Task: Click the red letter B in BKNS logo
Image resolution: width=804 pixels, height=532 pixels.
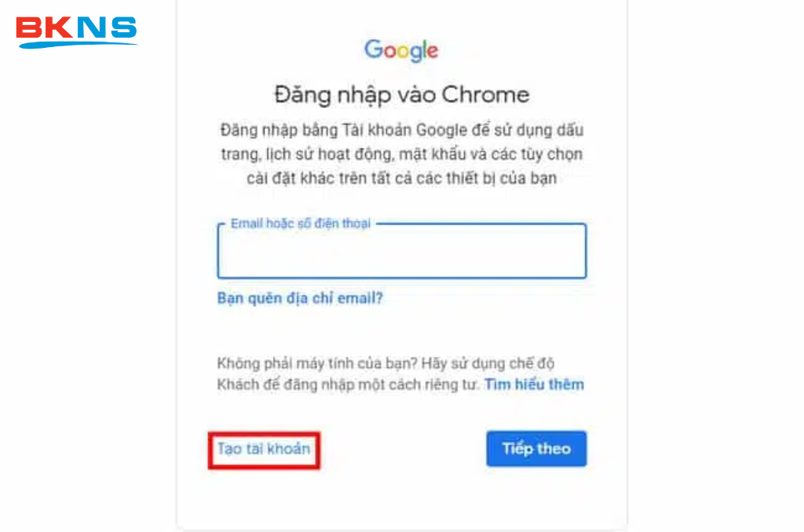Action: [29, 27]
